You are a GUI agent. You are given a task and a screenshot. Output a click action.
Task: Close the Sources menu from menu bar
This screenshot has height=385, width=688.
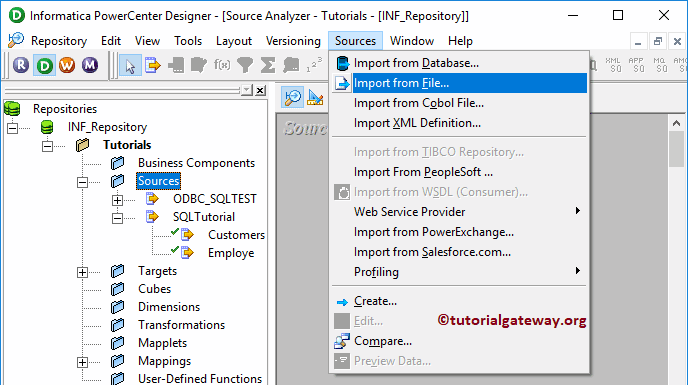click(x=355, y=41)
